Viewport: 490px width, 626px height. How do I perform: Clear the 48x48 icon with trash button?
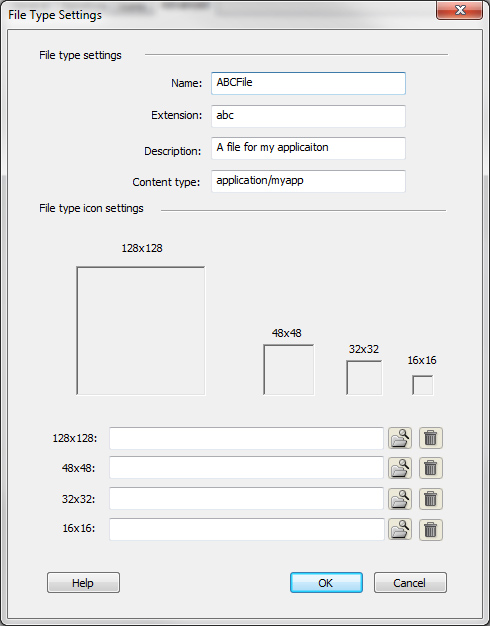click(x=430, y=468)
